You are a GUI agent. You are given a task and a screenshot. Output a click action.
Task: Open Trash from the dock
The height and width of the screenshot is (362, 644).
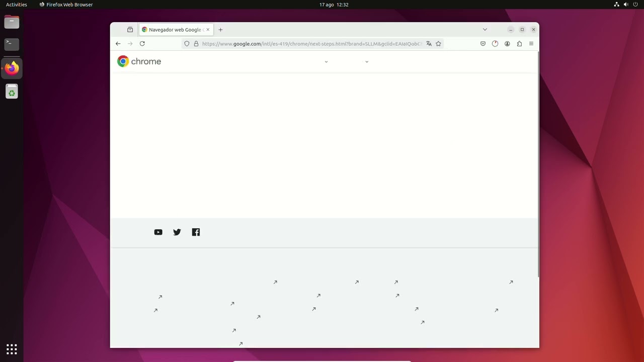pos(12,92)
